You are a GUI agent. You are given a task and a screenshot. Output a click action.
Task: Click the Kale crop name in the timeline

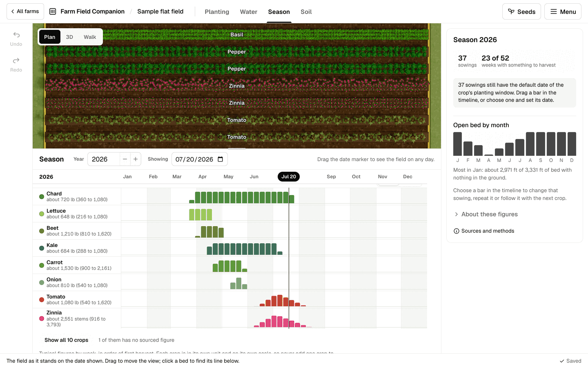click(52, 245)
